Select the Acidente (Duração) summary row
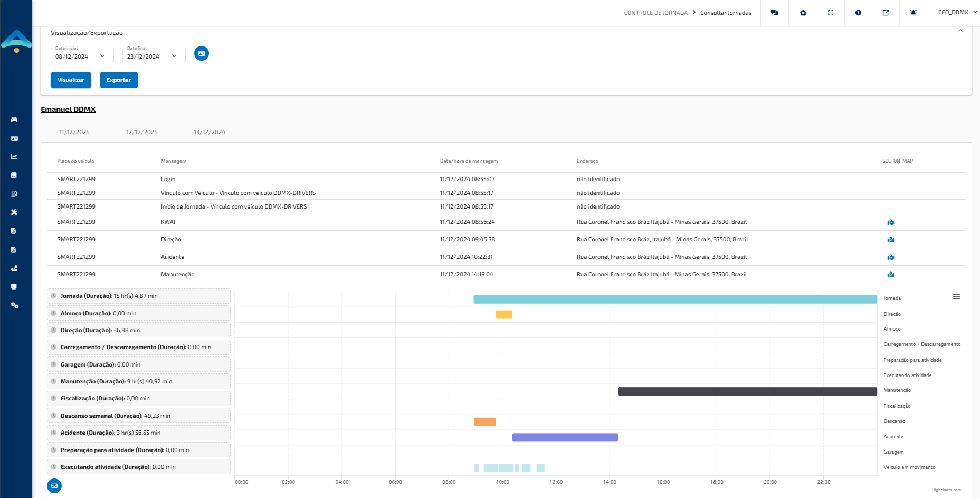This screenshot has width=980, height=498. 139,433
